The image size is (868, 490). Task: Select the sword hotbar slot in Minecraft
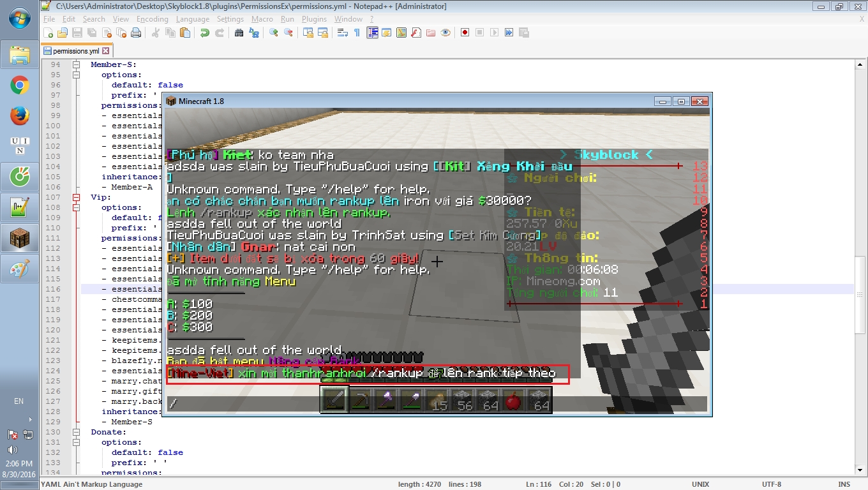tap(335, 401)
